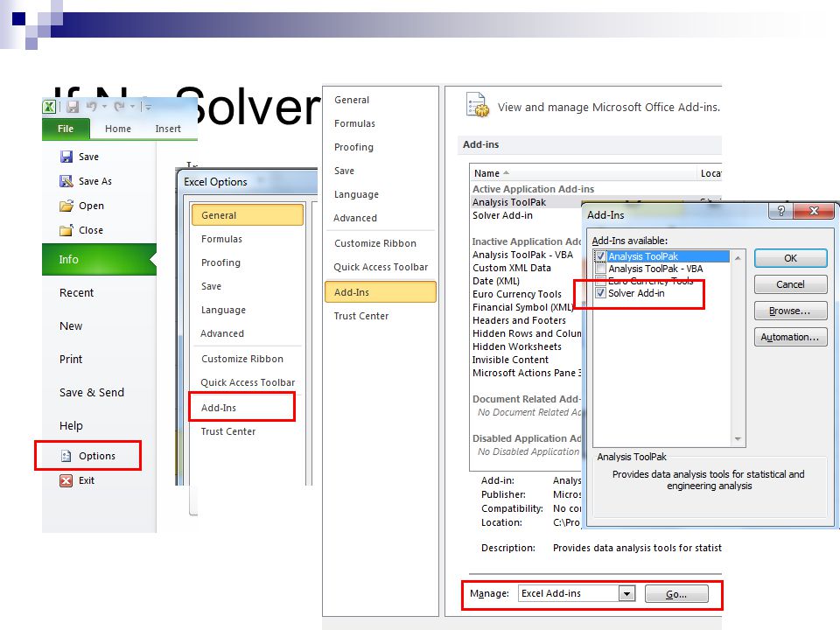The width and height of the screenshot is (840, 630).
Task: Open Customize Quick Access Toolbar arrow
Action: pyautogui.click(x=147, y=107)
